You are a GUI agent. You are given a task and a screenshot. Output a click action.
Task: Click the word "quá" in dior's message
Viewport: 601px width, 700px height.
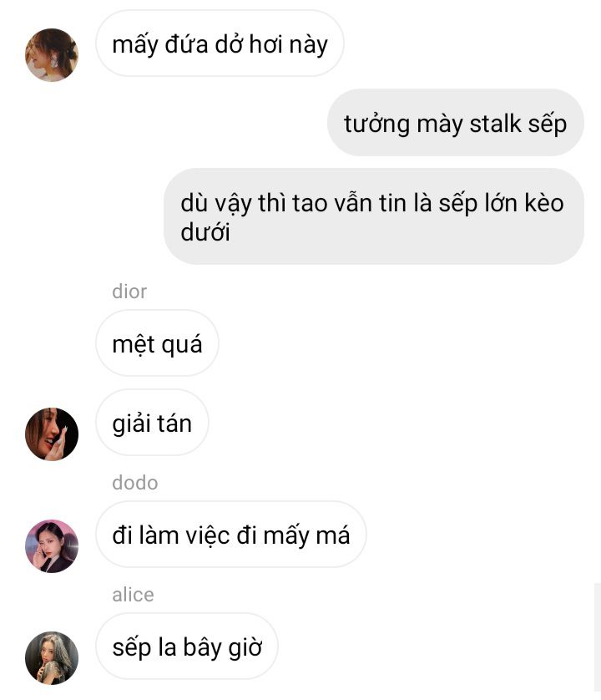(x=182, y=345)
